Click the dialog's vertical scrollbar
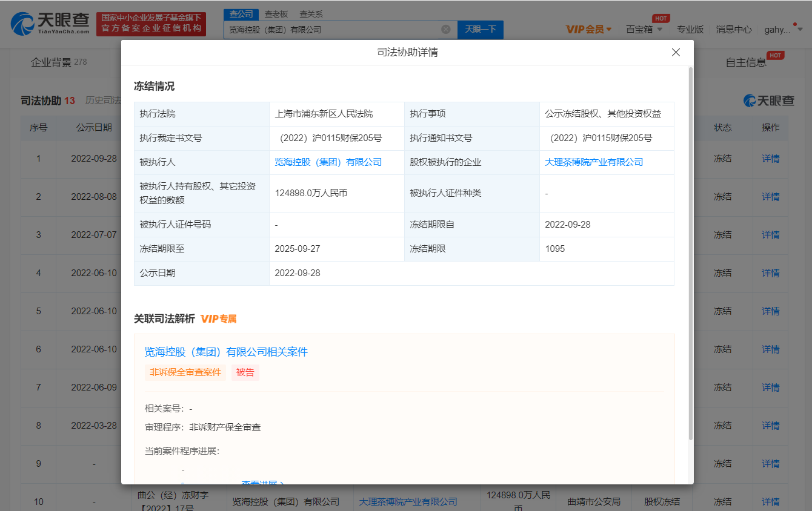 pyautogui.click(x=690, y=254)
